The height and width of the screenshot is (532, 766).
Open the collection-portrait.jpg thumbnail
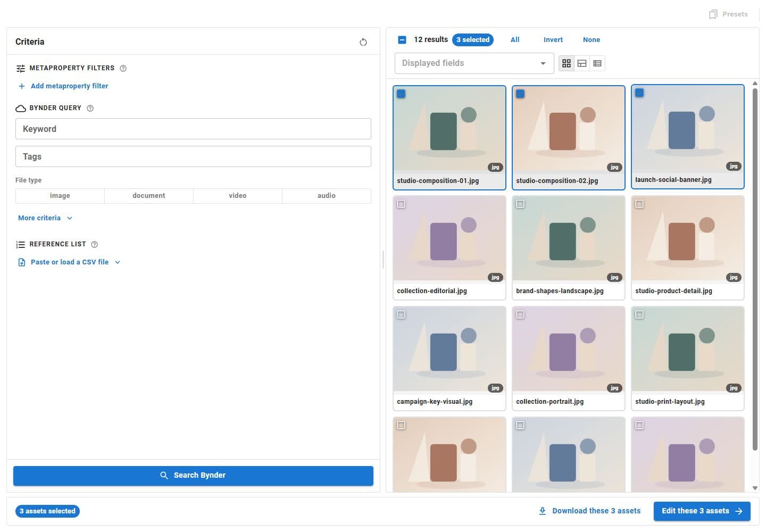coord(568,349)
